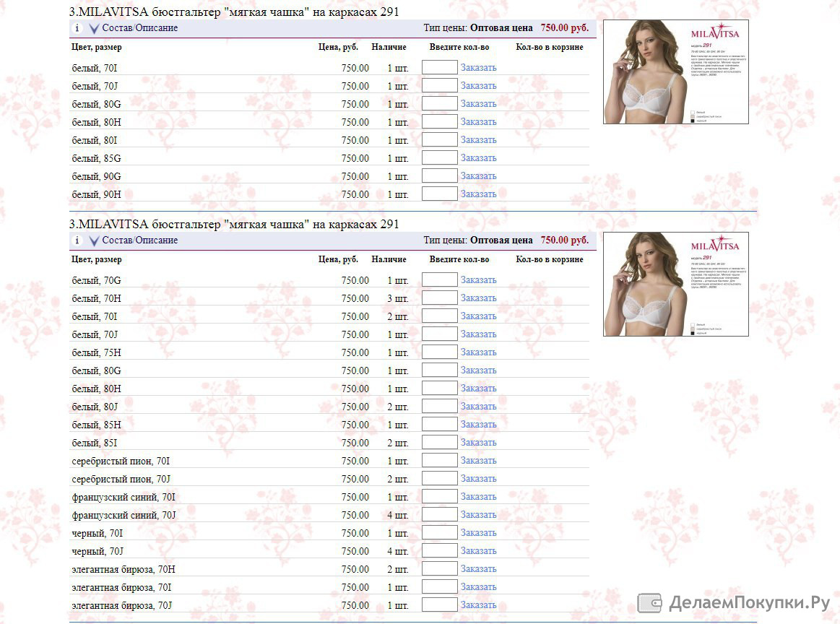Select the quantity input for элегантная бирюза, 70I
Viewport: 840px width, 624px height.
click(439, 586)
